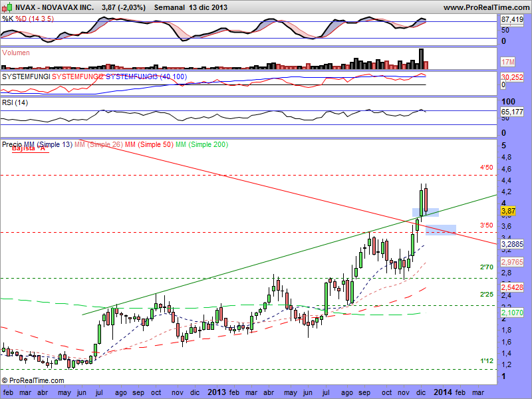
Task: Click the MM (Simple 200) moving average label
Action: (x=202, y=144)
